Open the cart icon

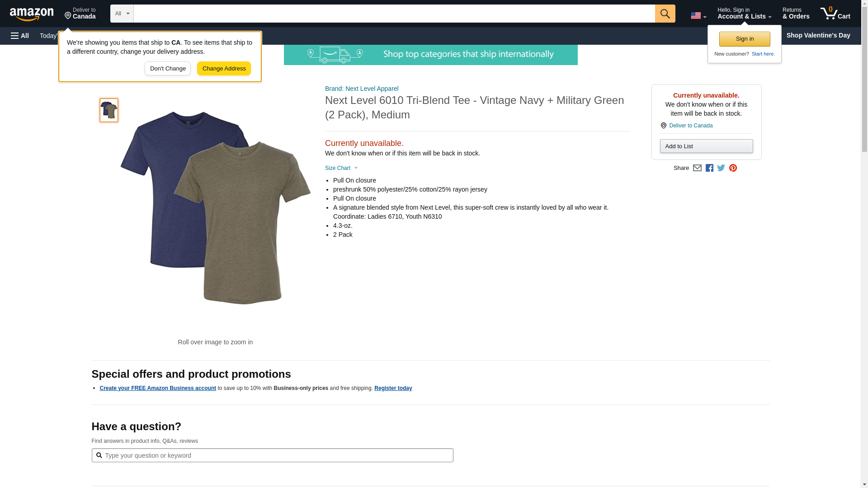click(x=835, y=14)
